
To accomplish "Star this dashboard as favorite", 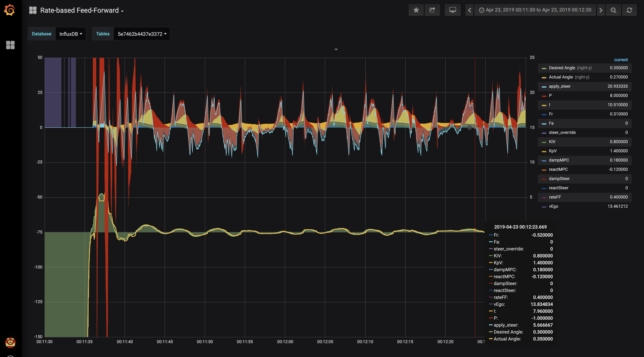I will [416, 10].
